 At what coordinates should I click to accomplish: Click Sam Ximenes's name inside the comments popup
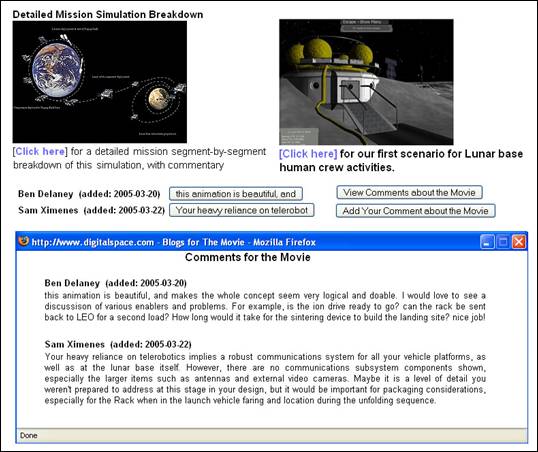(x=74, y=344)
